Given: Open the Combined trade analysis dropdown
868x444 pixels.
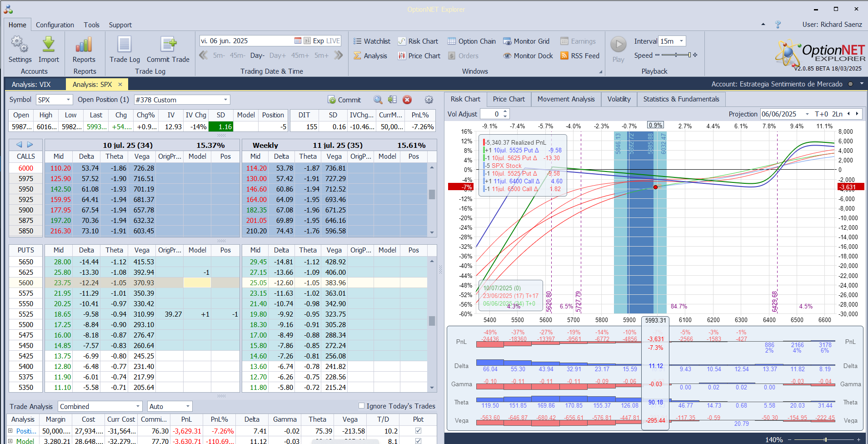Looking at the screenshot, I should click(x=138, y=406).
